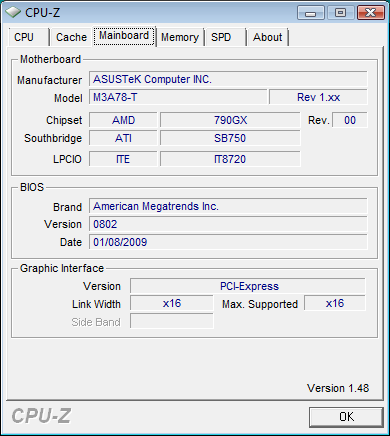Select the Graphic Interface Version PCI-Express field
390x436 pixels.
pyautogui.click(x=248, y=286)
